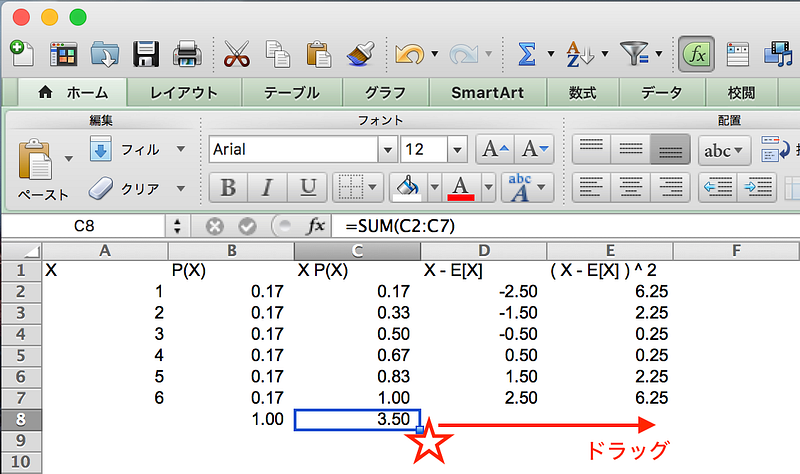Open the sort options dropdown arrow
Screen dimensions: 800x474
605,54
